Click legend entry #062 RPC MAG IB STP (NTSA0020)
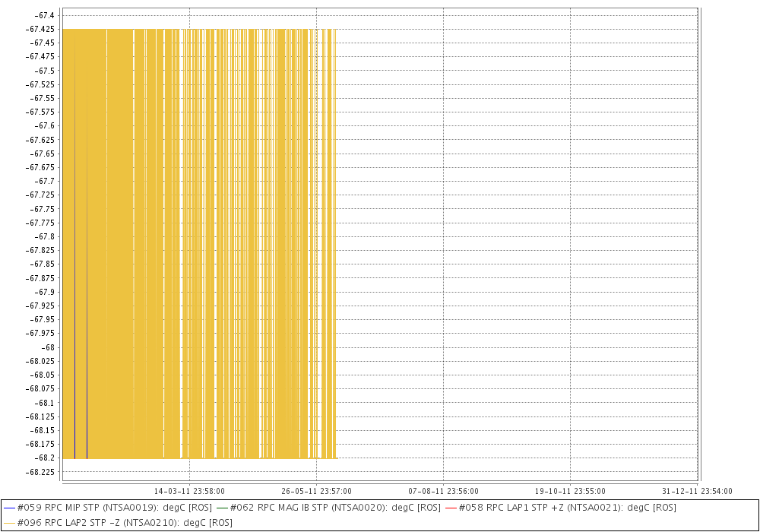 [x=328, y=508]
